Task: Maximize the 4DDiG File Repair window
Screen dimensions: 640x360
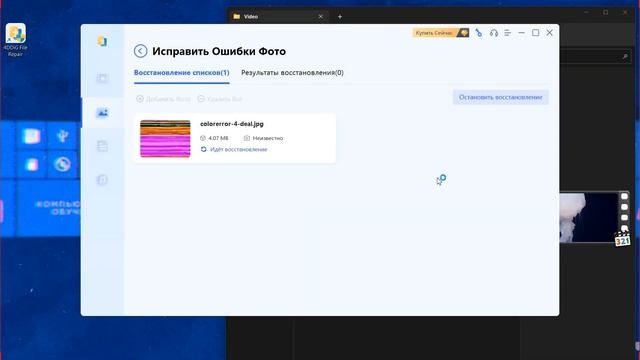Action: [536, 33]
